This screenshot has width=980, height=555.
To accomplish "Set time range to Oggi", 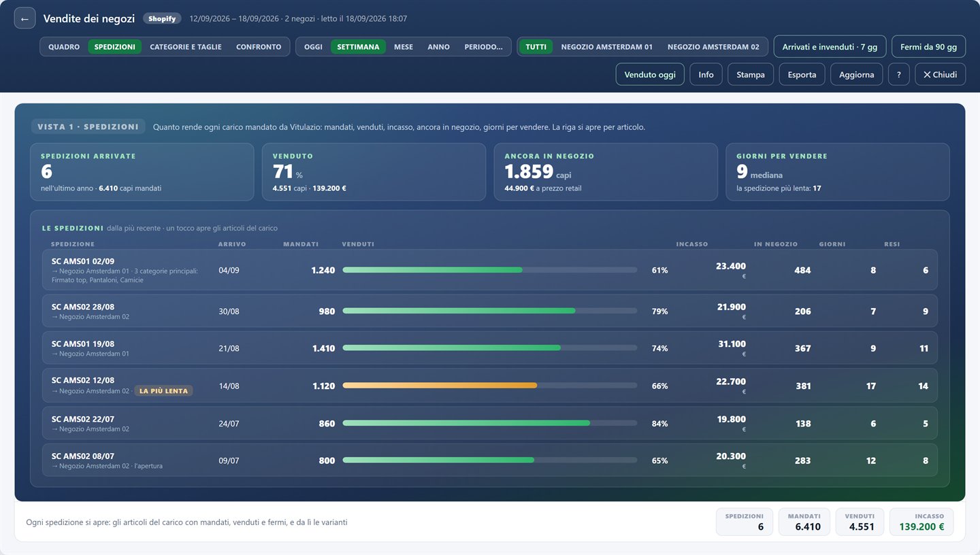I will (x=314, y=47).
